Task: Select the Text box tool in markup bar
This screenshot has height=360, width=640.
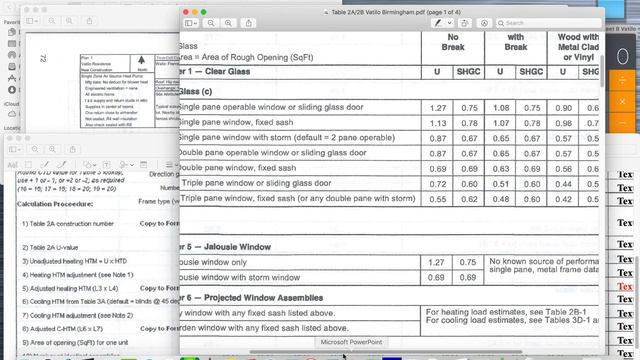Action: [107, 165]
